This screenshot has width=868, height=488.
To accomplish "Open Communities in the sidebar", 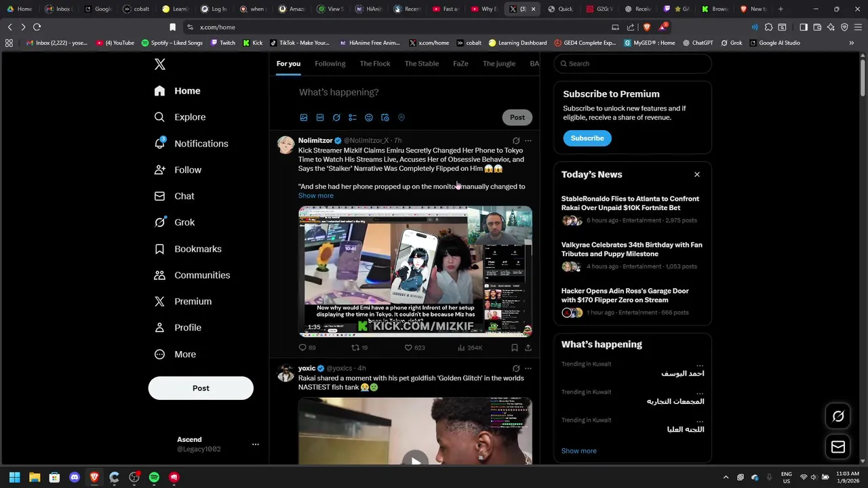I will [x=192, y=275].
